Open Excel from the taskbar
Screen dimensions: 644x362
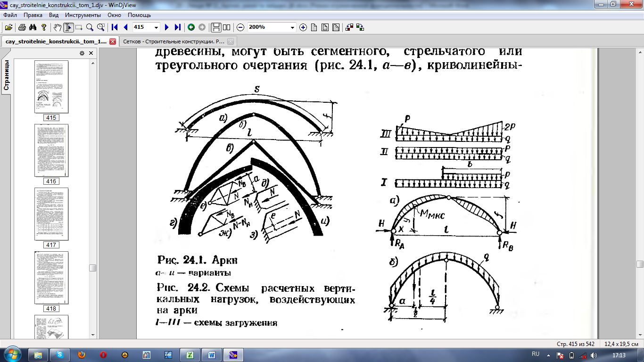tap(190, 354)
